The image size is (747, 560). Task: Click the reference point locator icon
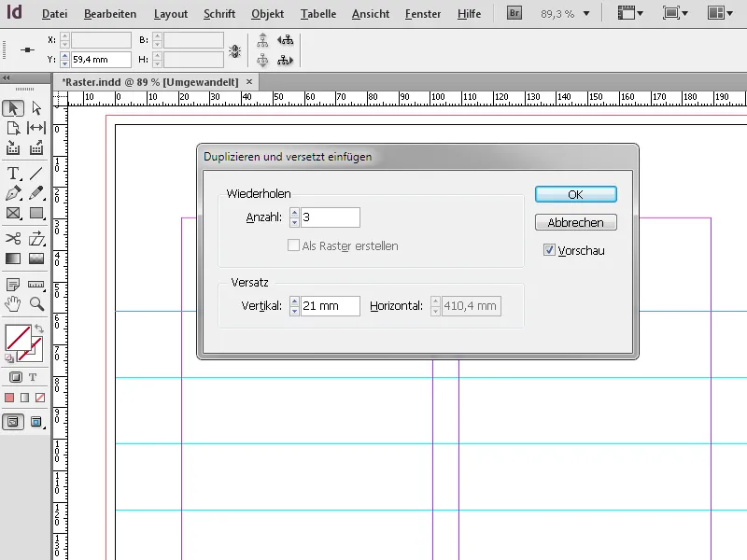pos(27,50)
